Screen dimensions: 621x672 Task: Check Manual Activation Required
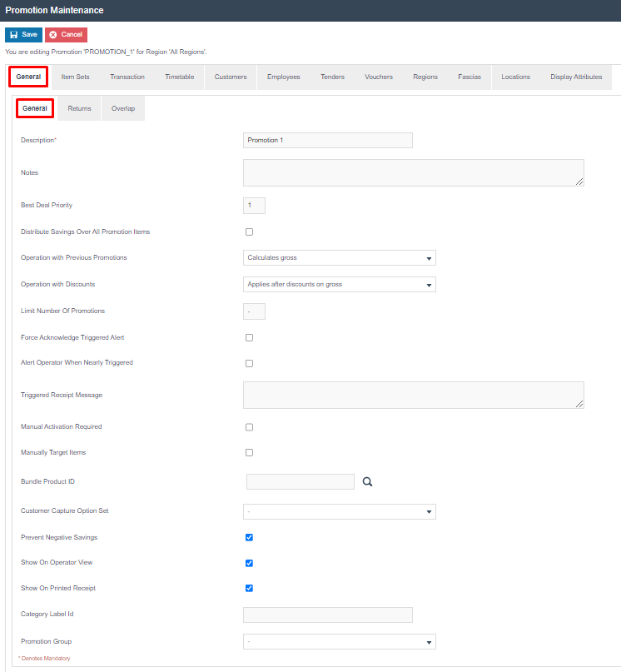[x=249, y=426]
